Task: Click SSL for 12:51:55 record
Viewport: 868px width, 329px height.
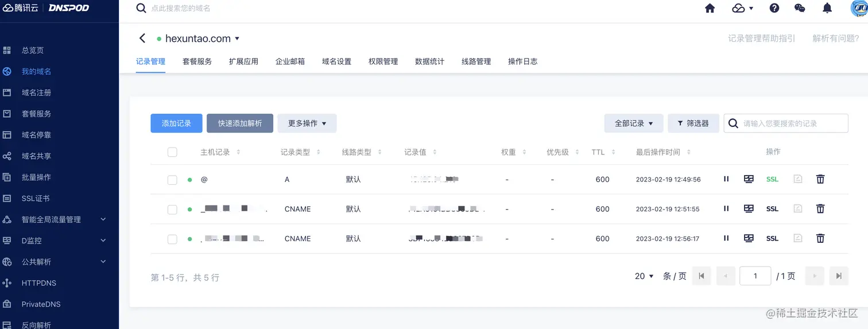Action: click(x=772, y=209)
